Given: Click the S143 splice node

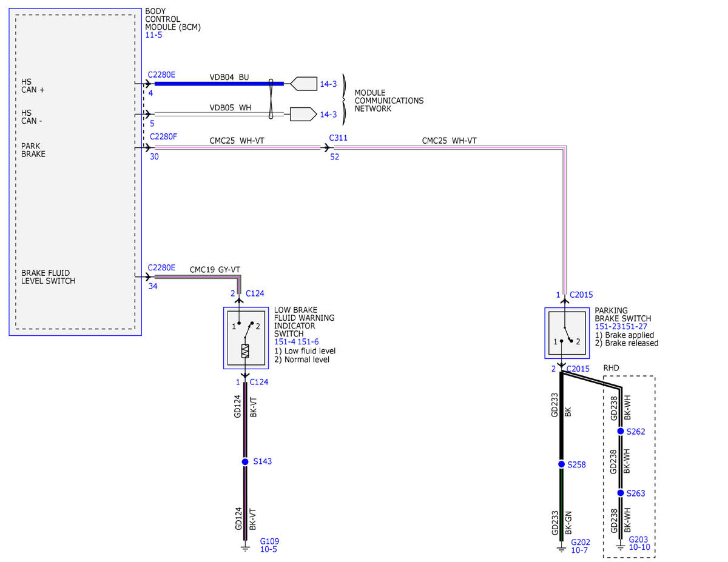Looking at the screenshot, I should point(245,461).
